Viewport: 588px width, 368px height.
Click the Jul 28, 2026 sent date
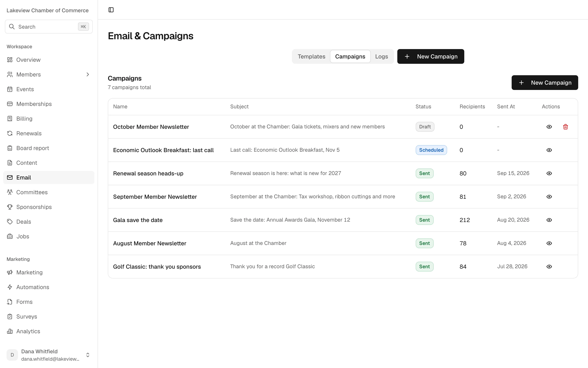click(512, 267)
